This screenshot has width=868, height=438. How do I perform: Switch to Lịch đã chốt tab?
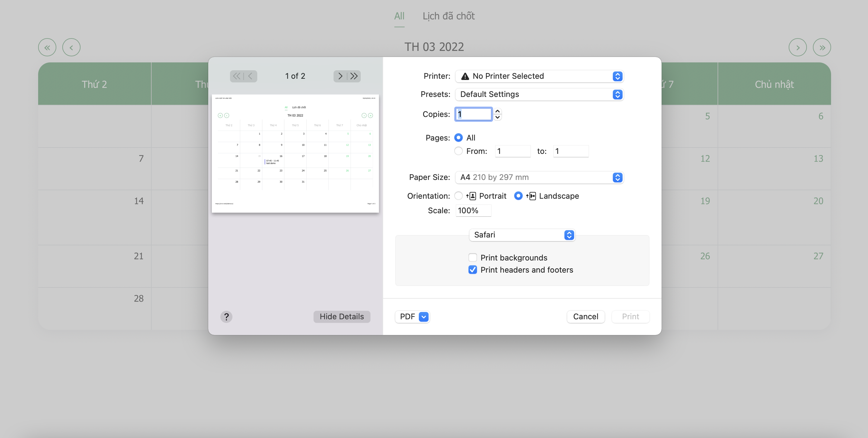coord(449,16)
